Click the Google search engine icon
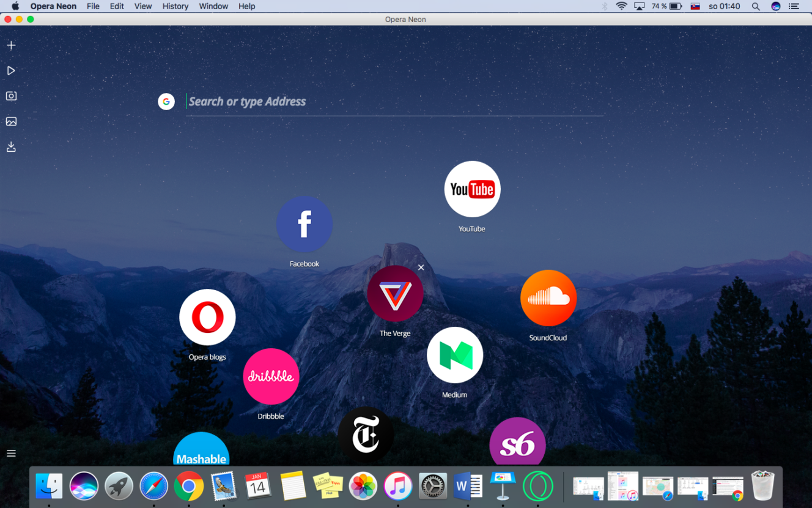The width and height of the screenshot is (812, 508). [x=166, y=102]
